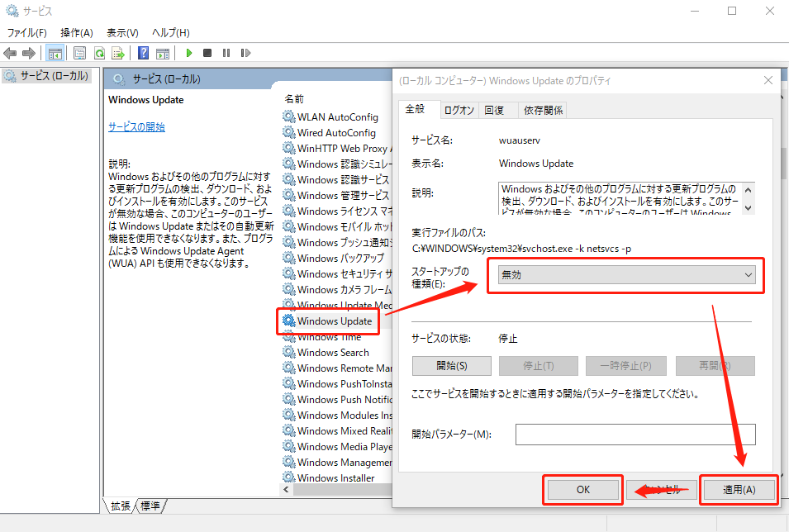Click the キャンセル button in the dialog
789x532 pixels.
(661, 490)
